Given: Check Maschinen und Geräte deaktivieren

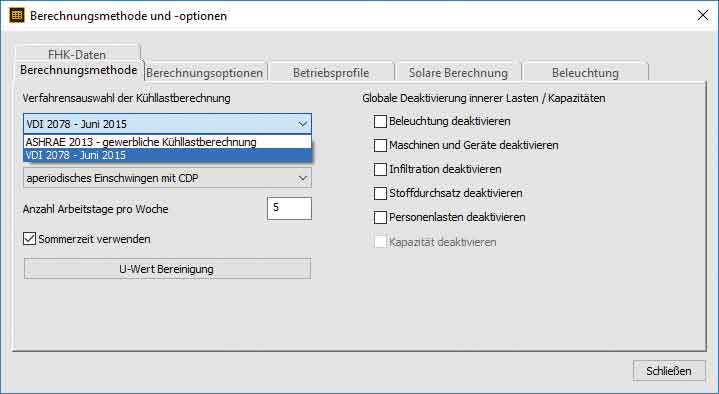Looking at the screenshot, I should click(x=380, y=145).
